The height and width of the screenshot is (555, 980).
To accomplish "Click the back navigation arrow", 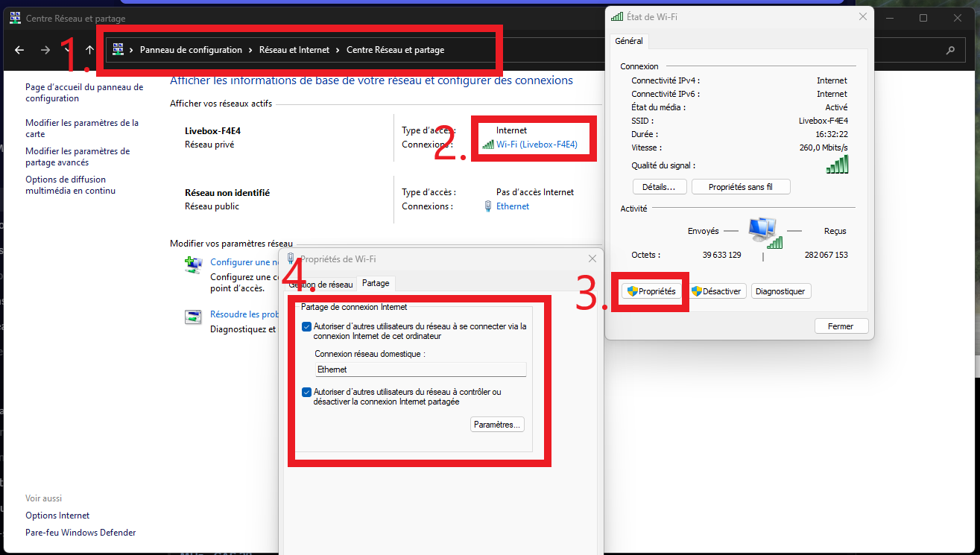I will click(x=19, y=50).
